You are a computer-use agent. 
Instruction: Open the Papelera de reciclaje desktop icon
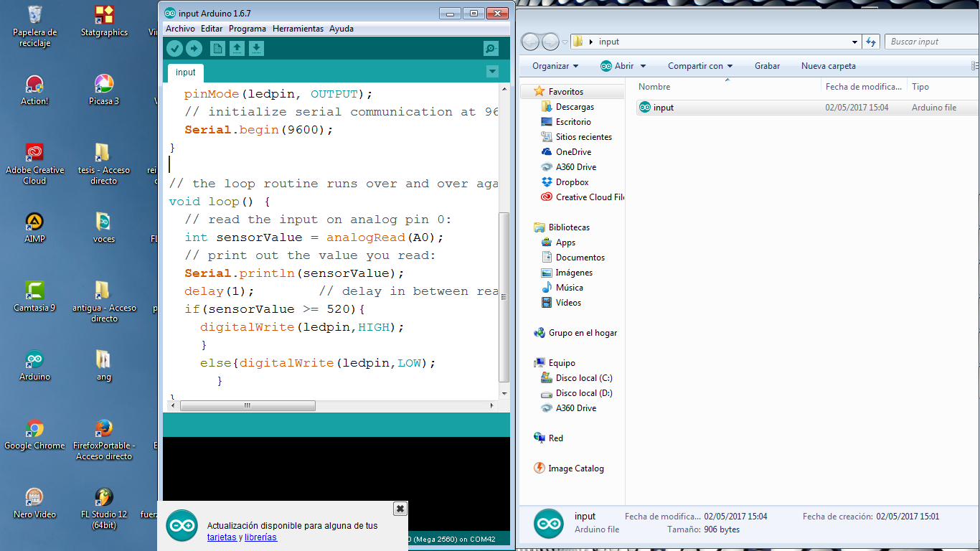34,26
